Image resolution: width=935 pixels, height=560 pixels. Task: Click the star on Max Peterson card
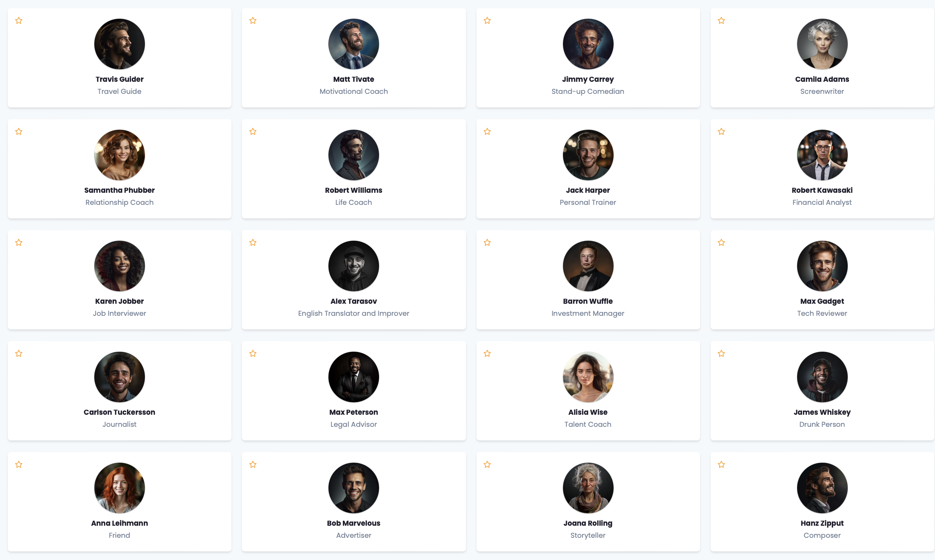click(x=253, y=354)
